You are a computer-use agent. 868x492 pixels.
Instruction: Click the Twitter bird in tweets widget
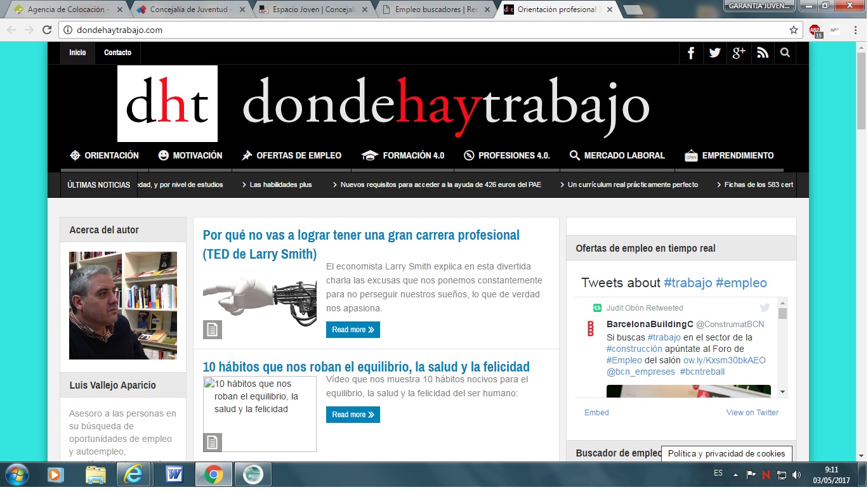[x=765, y=307]
